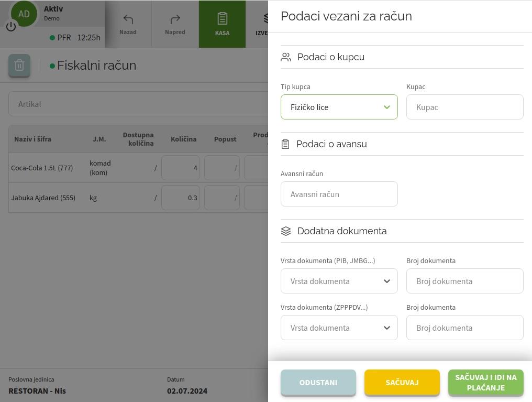Expand the ZPPPDV document type dropdown
This screenshot has width=532, height=402.
click(x=339, y=328)
